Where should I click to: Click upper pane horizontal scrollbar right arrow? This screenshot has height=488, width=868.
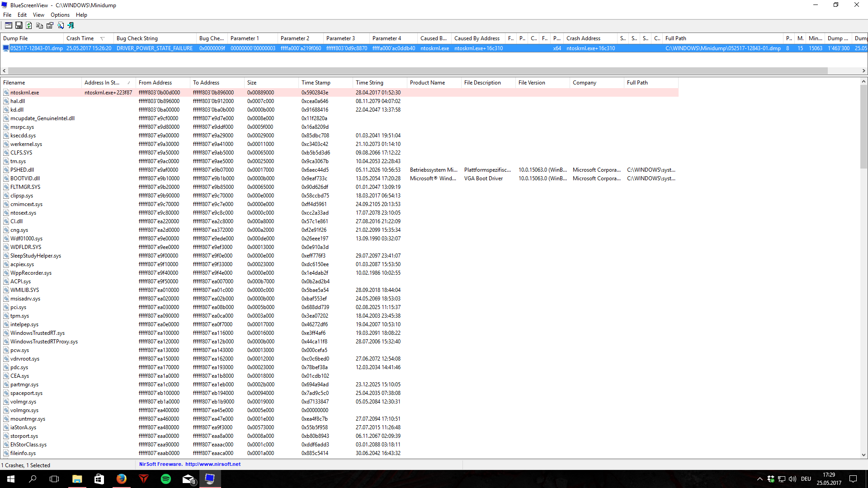point(863,70)
